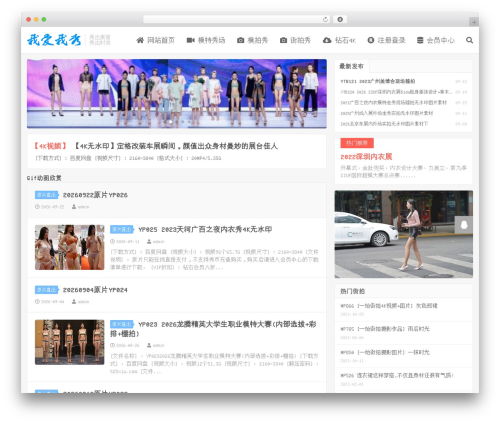The image size is (500, 423).
Task: Click the 热门推荐 red label
Action: pos(357,143)
